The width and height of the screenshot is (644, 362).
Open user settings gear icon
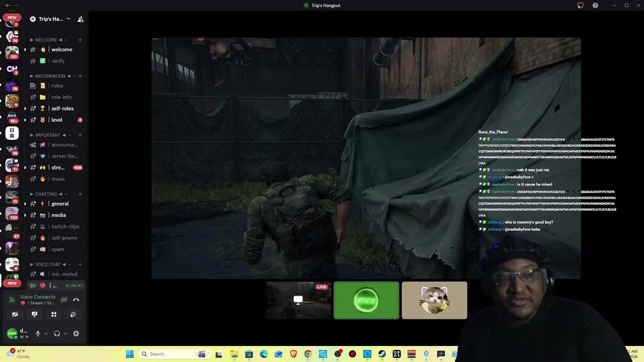tap(76, 333)
